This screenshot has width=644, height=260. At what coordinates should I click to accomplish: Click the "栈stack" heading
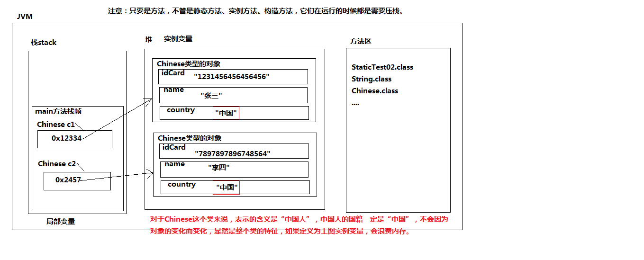pyautogui.click(x=44, y=43)
